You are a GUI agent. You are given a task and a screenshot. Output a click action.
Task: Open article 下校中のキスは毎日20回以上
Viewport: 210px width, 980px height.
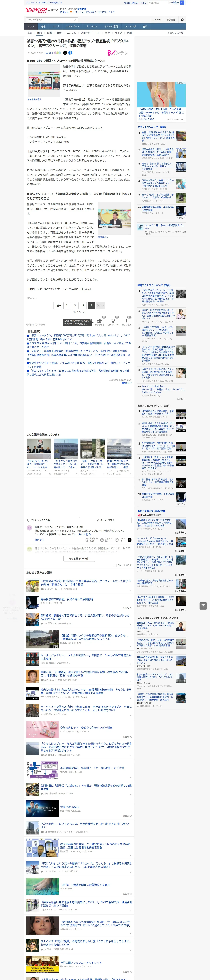point(86,582)
